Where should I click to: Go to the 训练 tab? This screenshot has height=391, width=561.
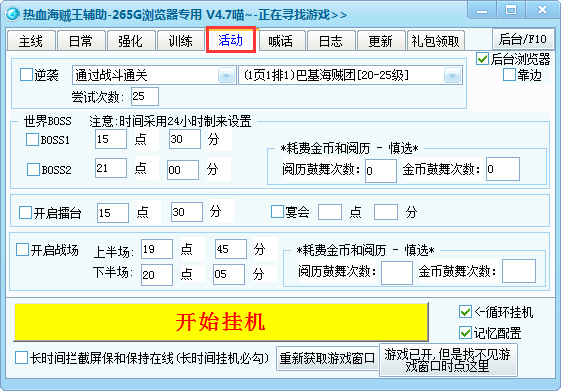point(181,41)
